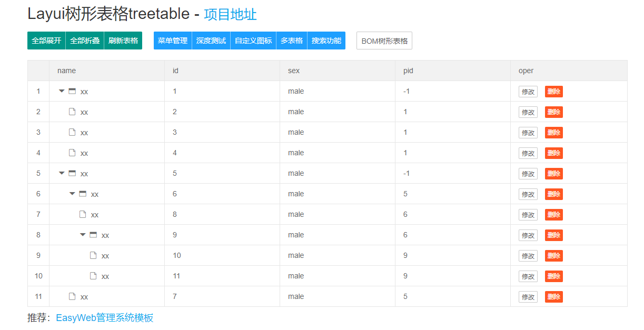Image resolution: width=644 pixels, height=330 pixels.
Task: Open the 项目地址 link
Action: point(230,15)
